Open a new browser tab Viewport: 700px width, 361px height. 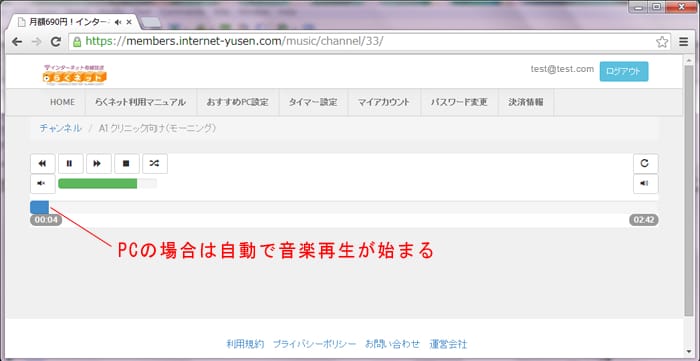(x=151, y=22)
